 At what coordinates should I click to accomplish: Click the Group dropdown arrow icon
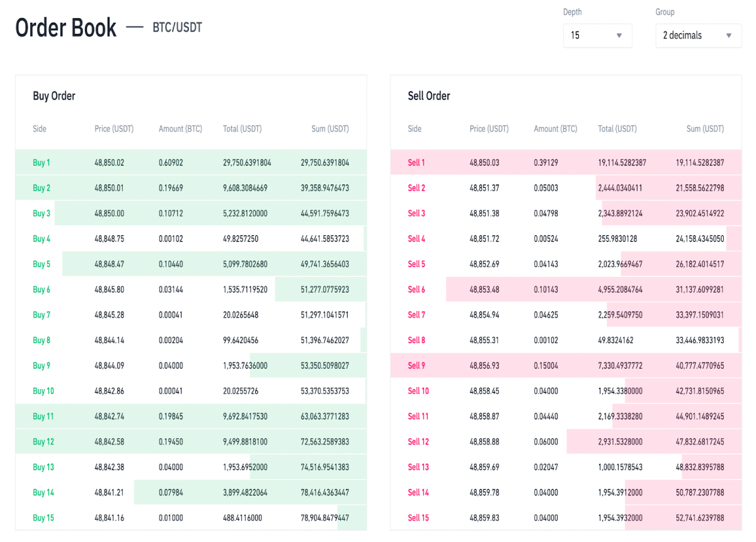(728, 36)
